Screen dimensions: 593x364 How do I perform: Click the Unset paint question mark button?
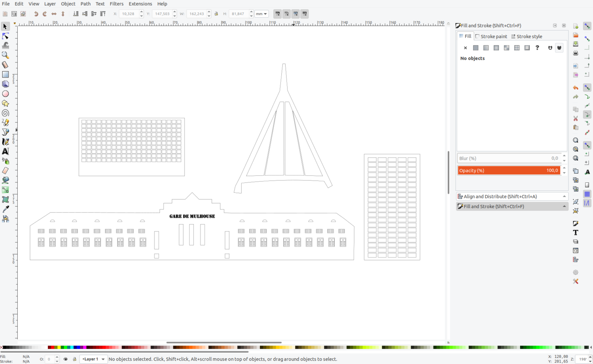point(537,48)
